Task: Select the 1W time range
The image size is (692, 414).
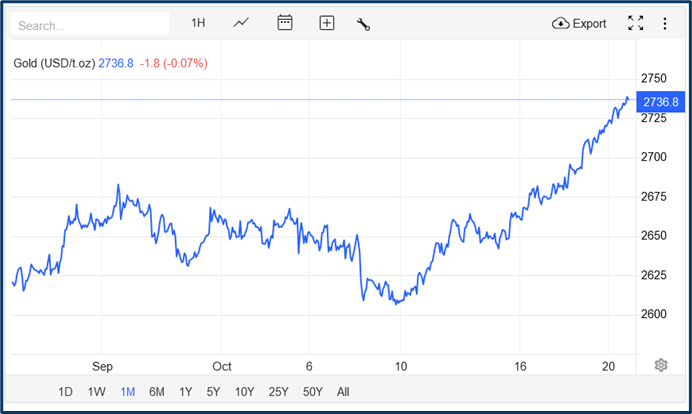Action: click(96, 392)
